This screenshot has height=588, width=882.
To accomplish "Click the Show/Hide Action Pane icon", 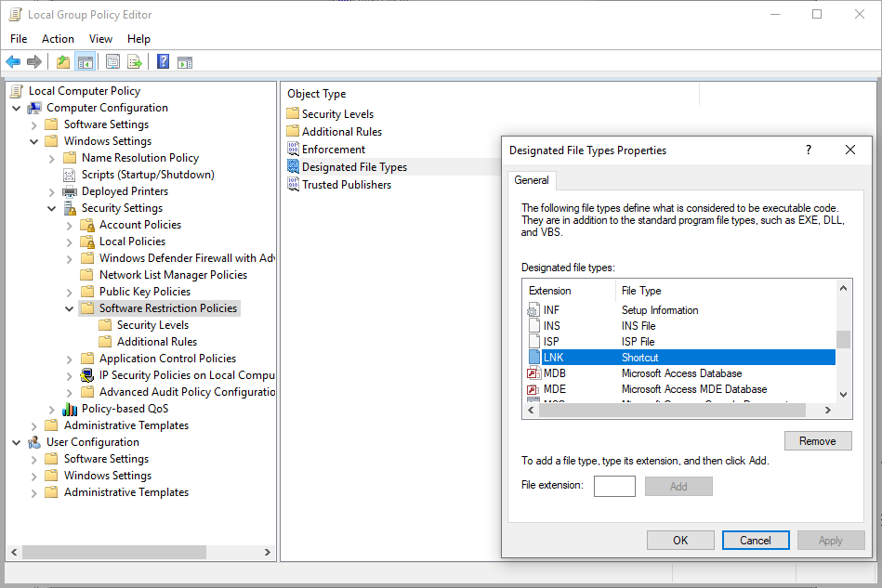I will coord(185,62).
